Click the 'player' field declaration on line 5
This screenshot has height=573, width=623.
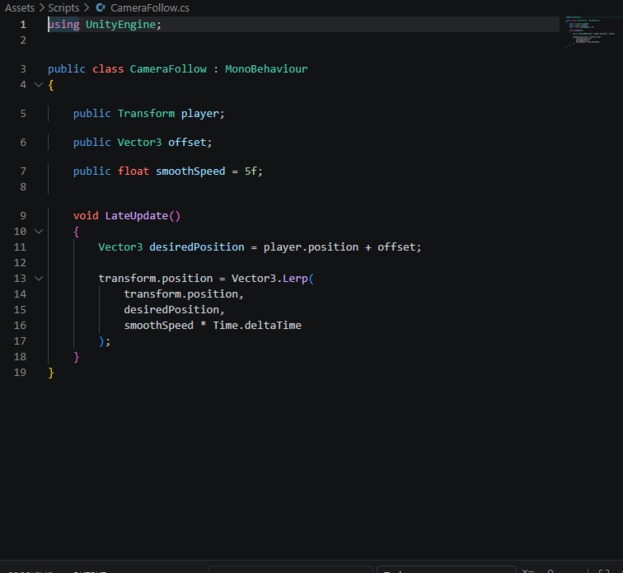200,114
